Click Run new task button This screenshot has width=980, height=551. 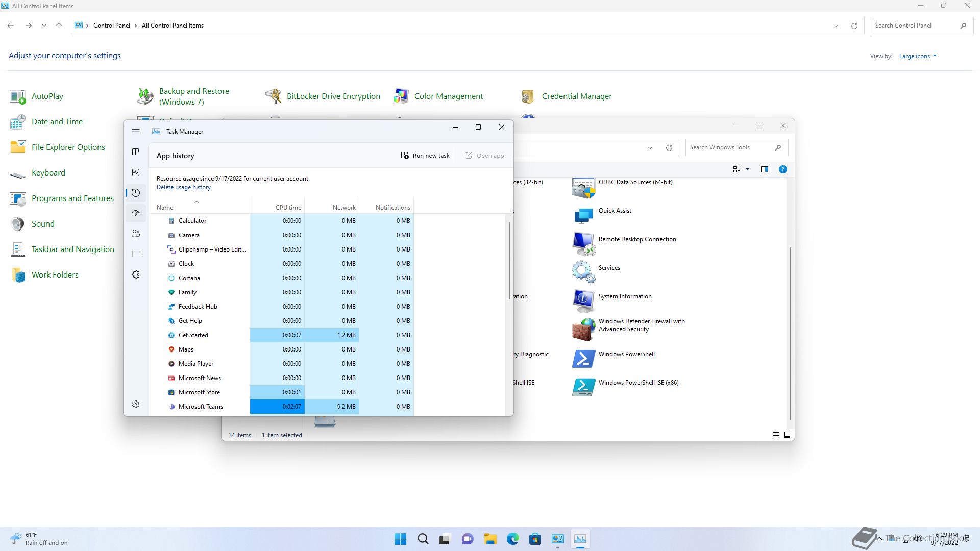pyautogui.click(x=425, y=156)
